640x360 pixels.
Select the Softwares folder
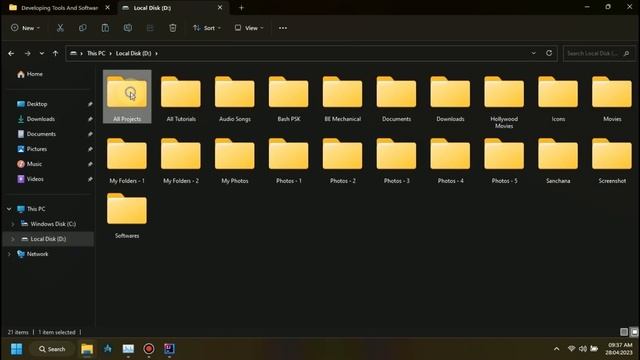pos(127,215)
